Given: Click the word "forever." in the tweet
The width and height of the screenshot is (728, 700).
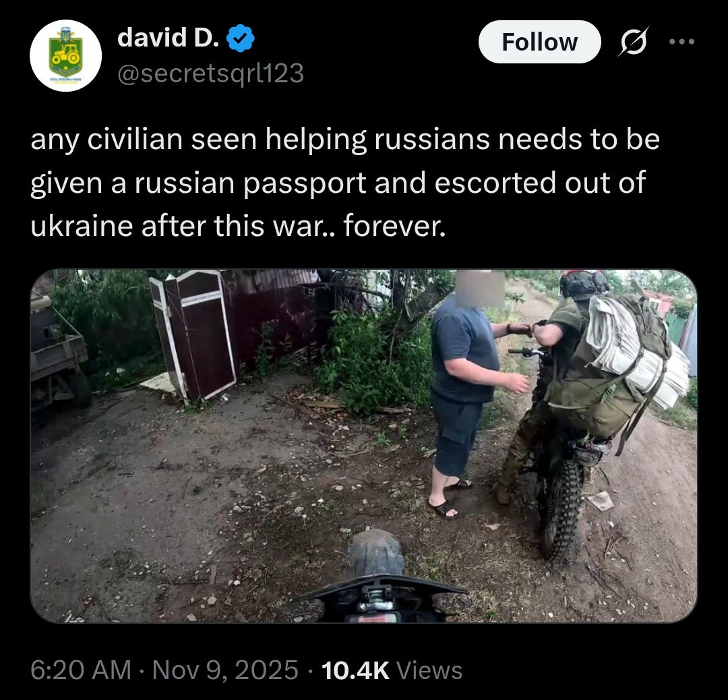Looking at the screenshot, I should coord(394,226).
